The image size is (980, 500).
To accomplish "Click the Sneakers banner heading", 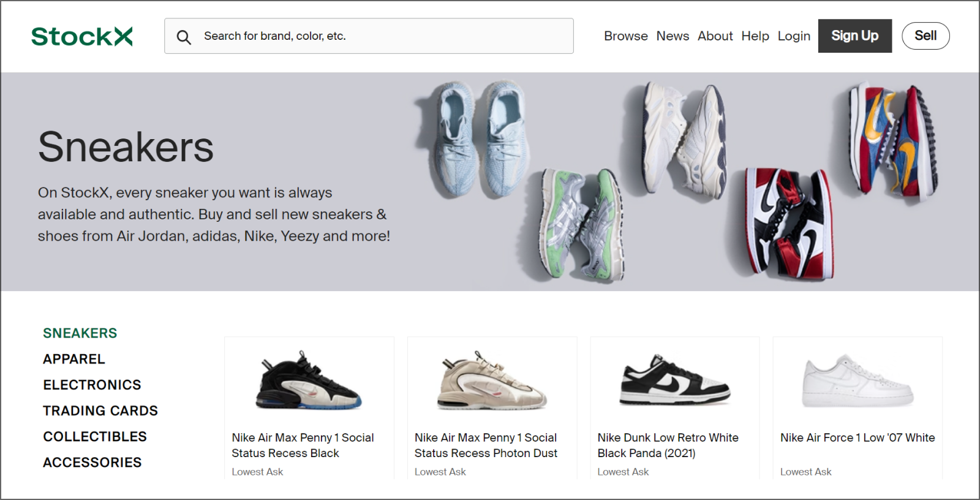I will tap(126, 147).
